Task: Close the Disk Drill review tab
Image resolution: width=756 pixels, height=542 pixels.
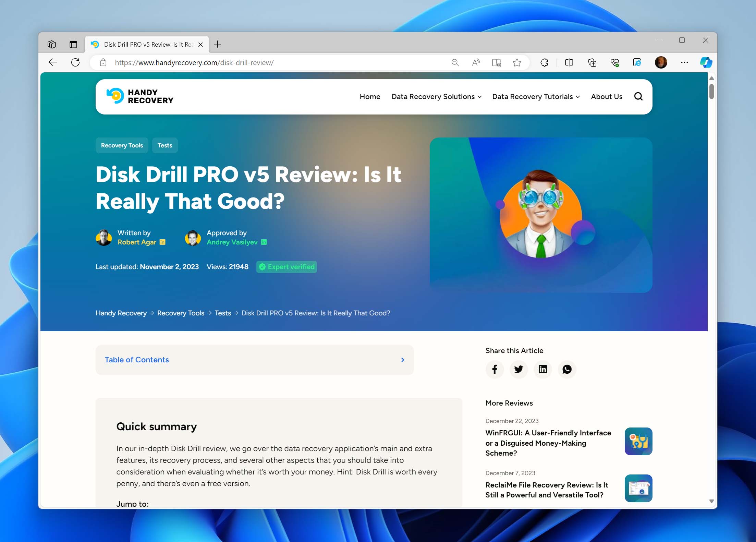Action: click(201, 45)
